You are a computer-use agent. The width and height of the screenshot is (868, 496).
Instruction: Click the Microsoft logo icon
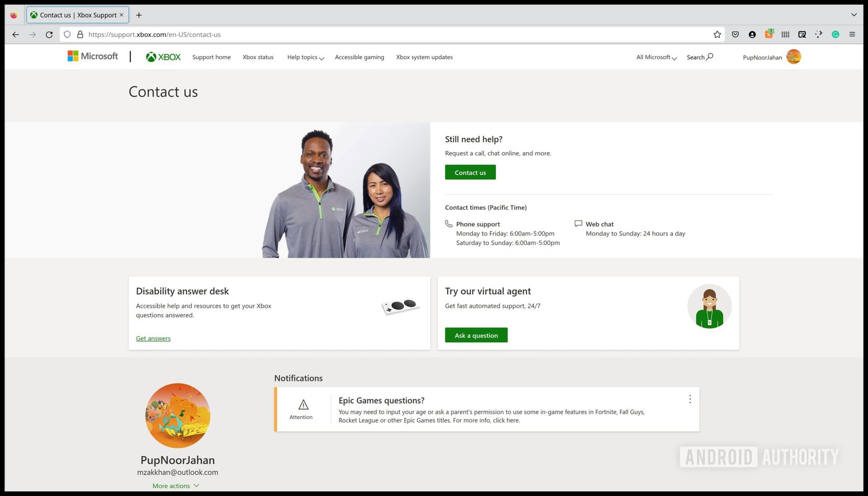pyautogui.click(x=72, y=56)
